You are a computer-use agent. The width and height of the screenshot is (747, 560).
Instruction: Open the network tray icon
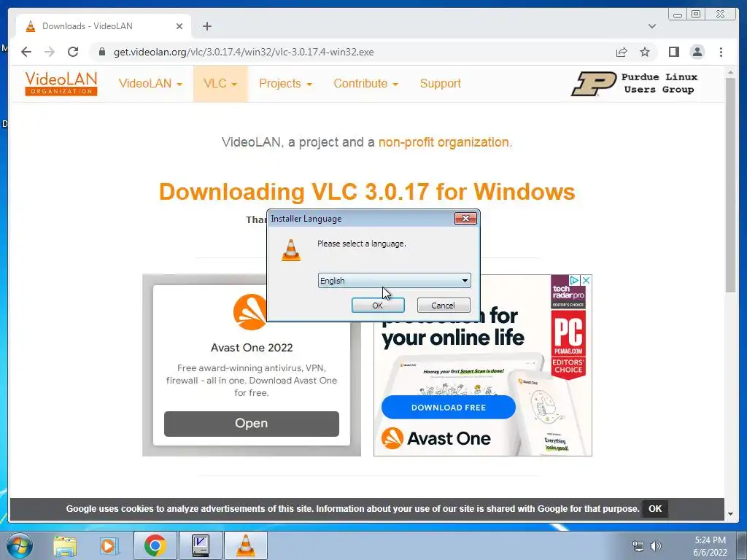tap(638, 545)
